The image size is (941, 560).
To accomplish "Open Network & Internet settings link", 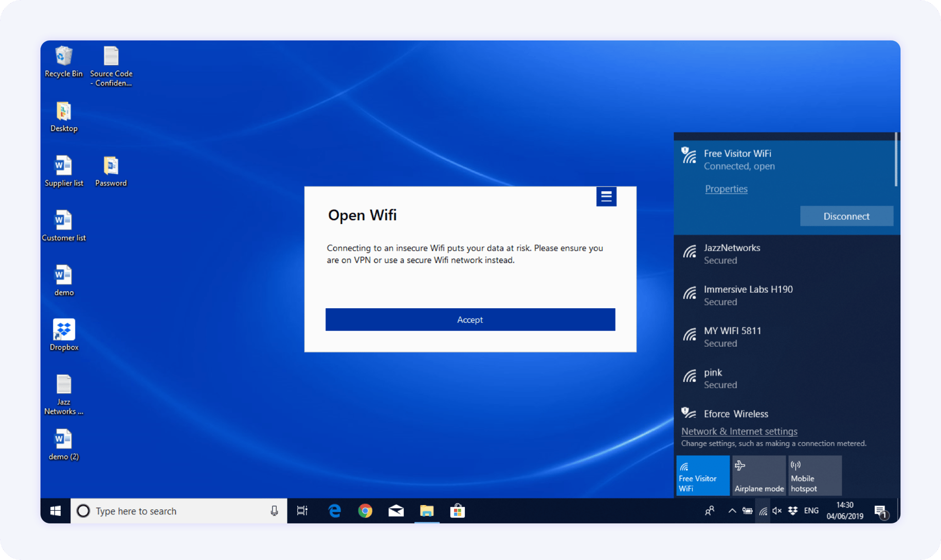I will tap(739, 432).
